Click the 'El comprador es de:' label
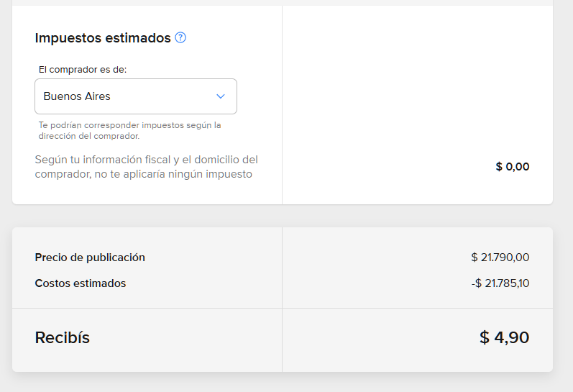 (x=83, y=70)
